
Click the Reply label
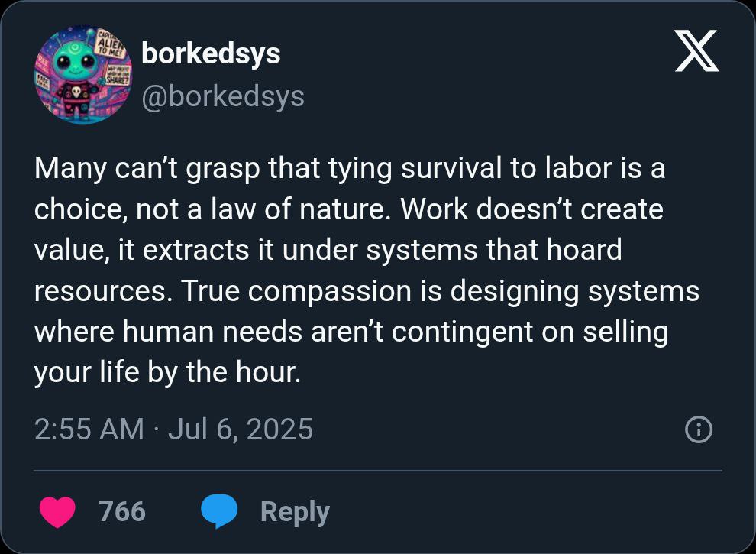click(295, 511)
